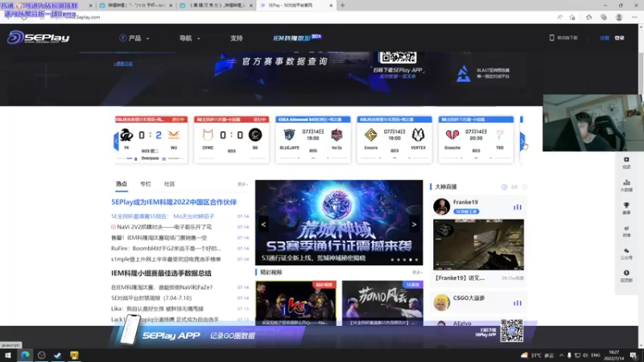Open the 视频 sidebar icon
The width and height of the screenshot is (644, 362).
[626, 162]
